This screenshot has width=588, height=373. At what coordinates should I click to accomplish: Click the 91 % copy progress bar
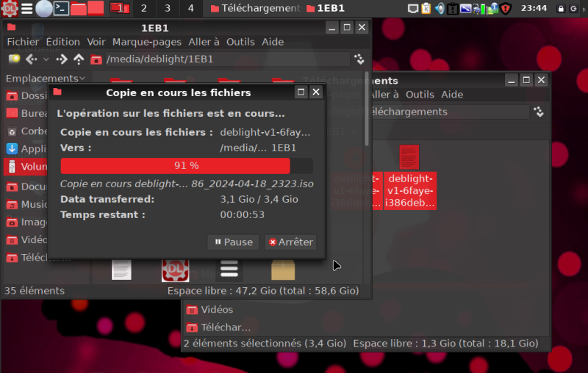coord(186,166)
